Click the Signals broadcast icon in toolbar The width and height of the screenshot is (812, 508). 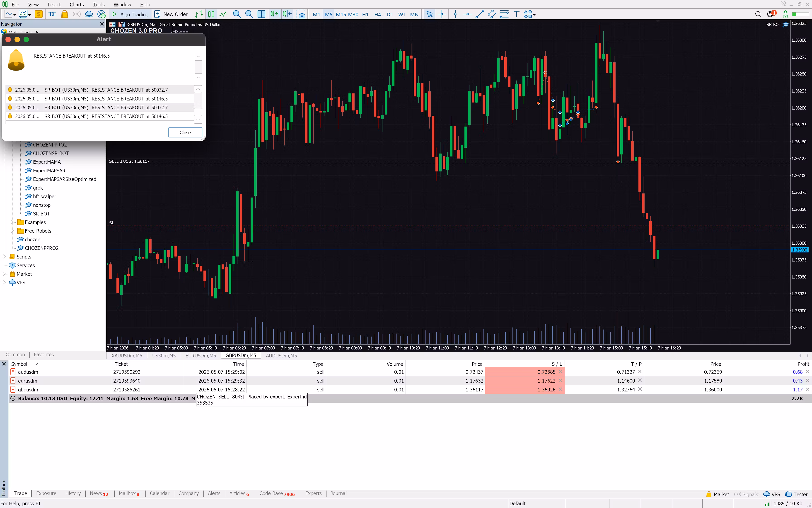(x=77, y=14)
